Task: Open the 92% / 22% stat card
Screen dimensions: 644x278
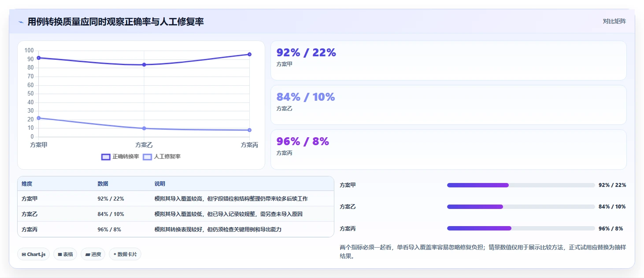Action: click(x=448, y=61)
